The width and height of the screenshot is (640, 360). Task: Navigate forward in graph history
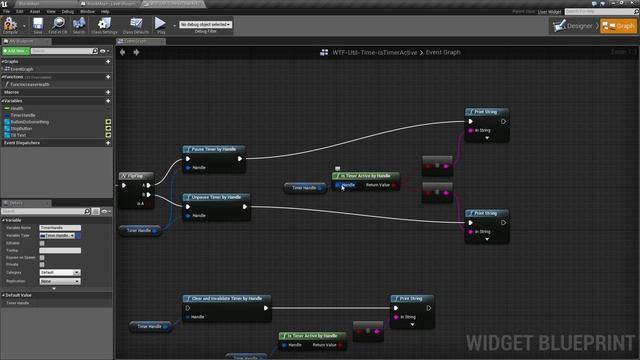pos(136,52)
